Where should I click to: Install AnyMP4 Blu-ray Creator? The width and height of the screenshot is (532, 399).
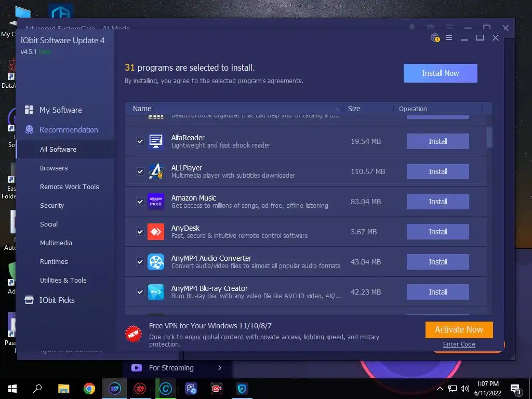(437, 292)
